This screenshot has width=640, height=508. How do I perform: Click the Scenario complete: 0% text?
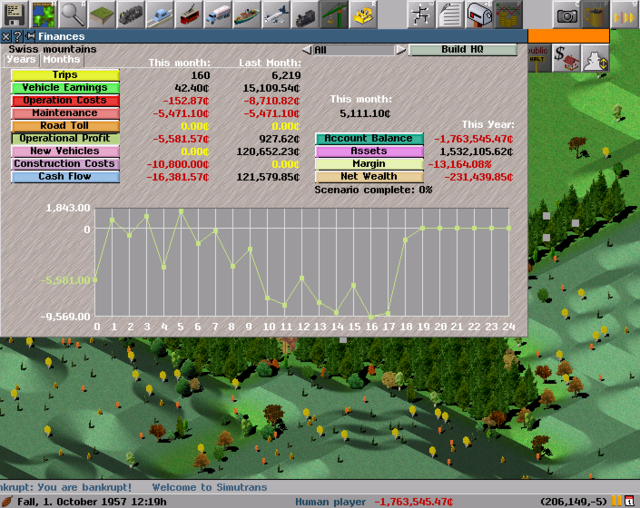(373, 190)
